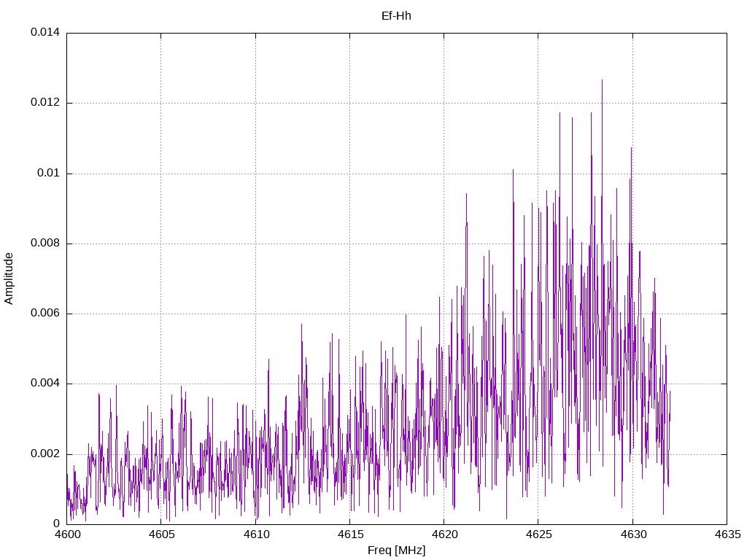Click the x-axis tick label 4605
This screenshot has height=560, width=747.
161,534
